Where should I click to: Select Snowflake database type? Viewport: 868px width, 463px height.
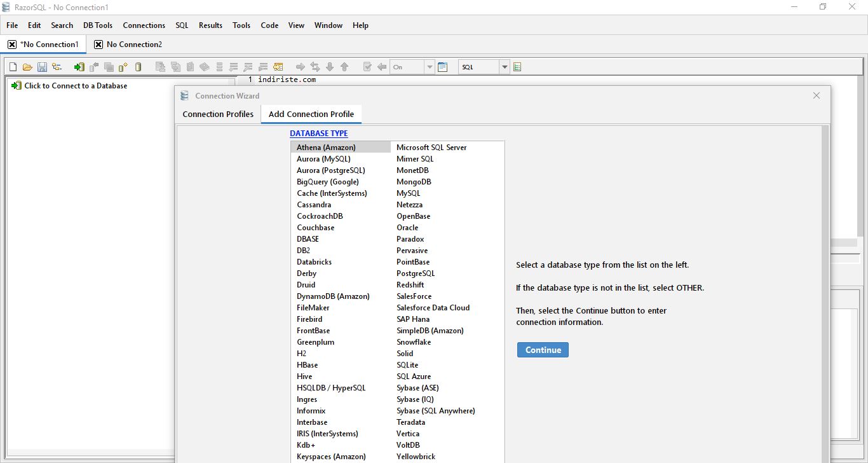click(414, 342)
